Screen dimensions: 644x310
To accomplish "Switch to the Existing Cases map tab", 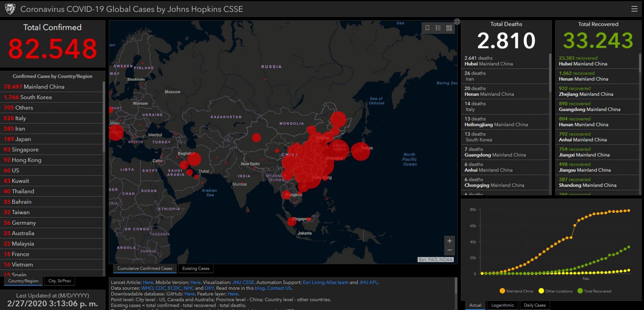I will pos(196,268).
